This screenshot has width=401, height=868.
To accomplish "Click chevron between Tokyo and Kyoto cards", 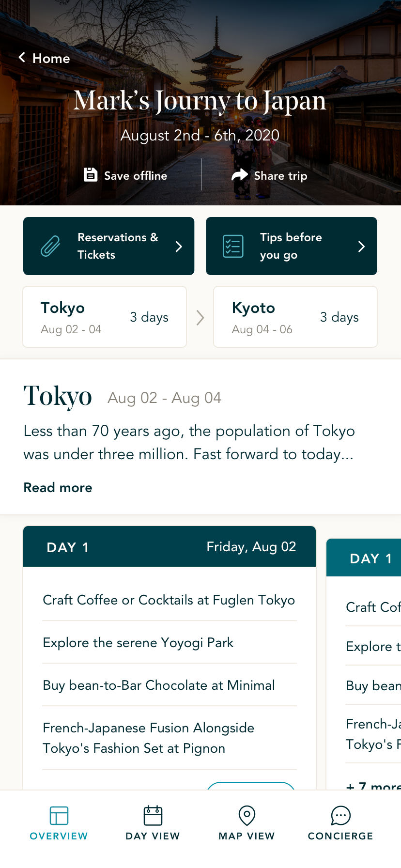I will (x=200, y=318).
